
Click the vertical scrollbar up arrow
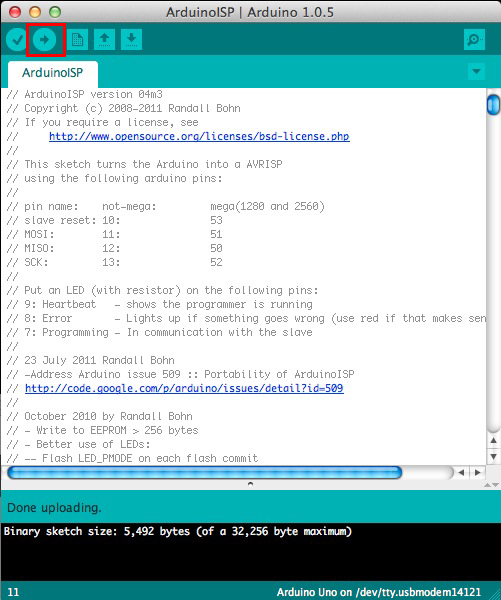click(x=493, y=441)
